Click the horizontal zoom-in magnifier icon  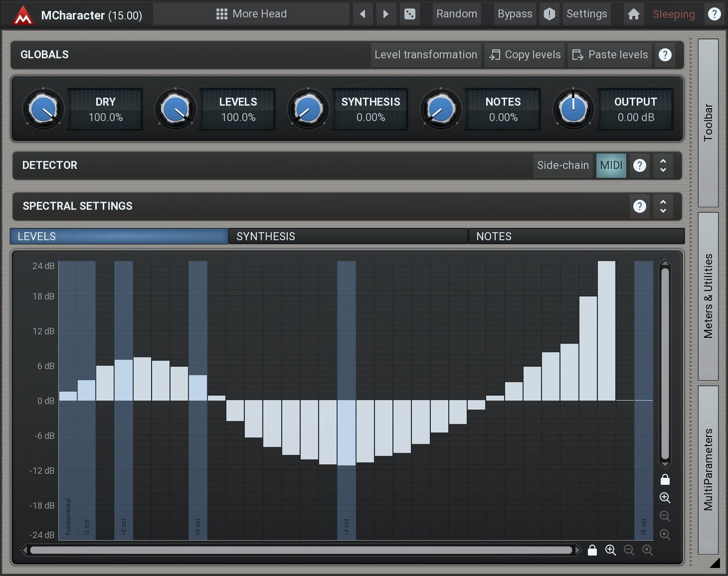click(611, 550)
